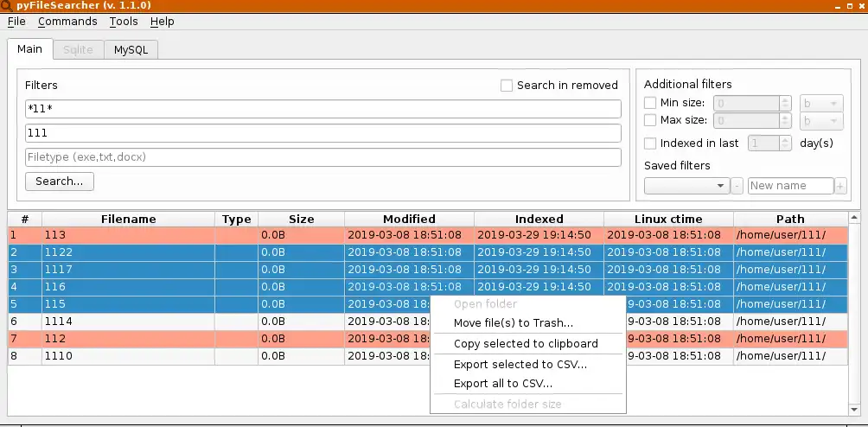
Task: Open the Saved filters dropdown
Action: (x=687, y=186)
